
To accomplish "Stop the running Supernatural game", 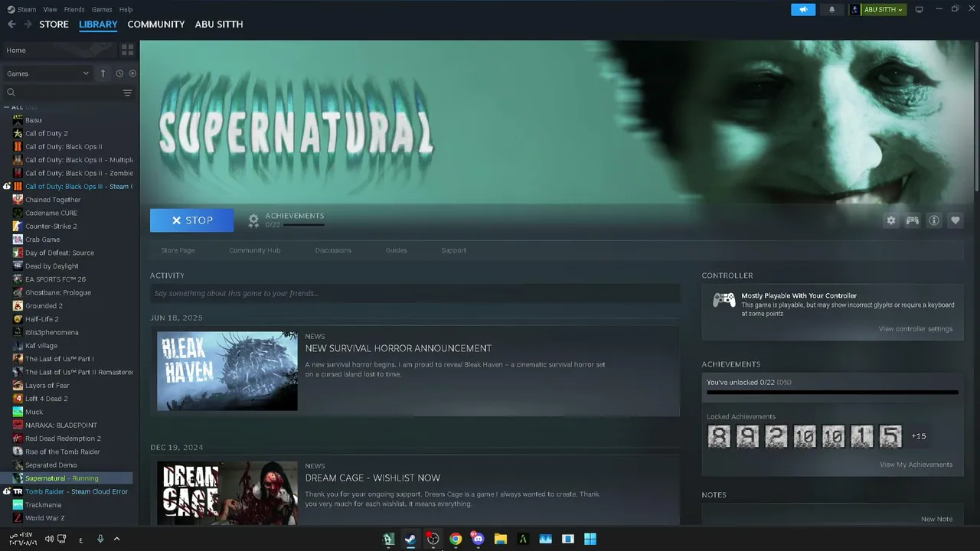I will (192, 220).
